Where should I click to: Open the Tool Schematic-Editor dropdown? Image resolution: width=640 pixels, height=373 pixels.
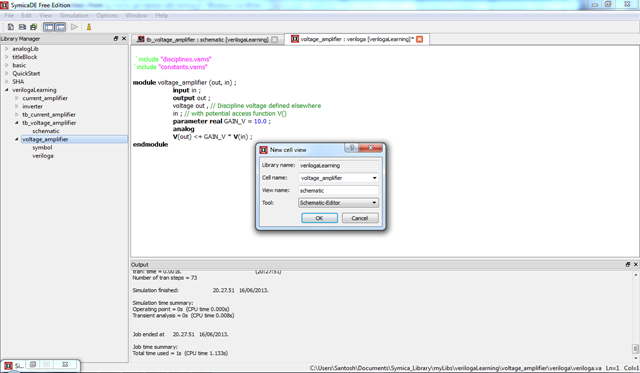click(374, 203)
